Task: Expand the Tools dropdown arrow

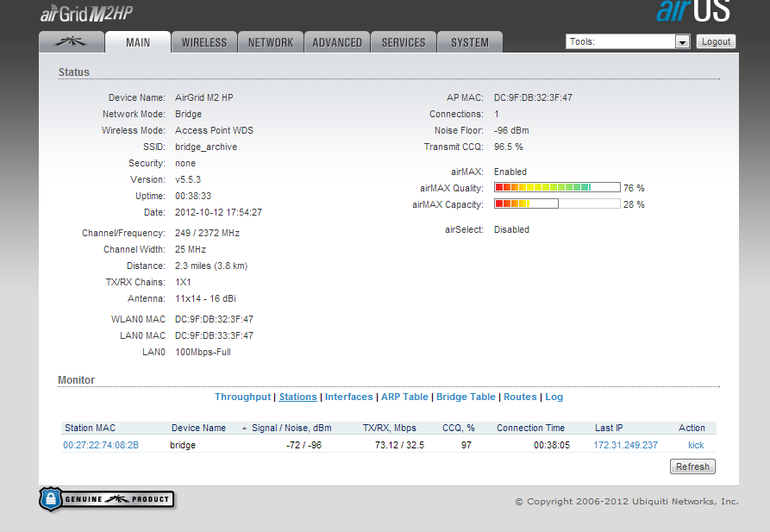Action: (x=682, y=42)
